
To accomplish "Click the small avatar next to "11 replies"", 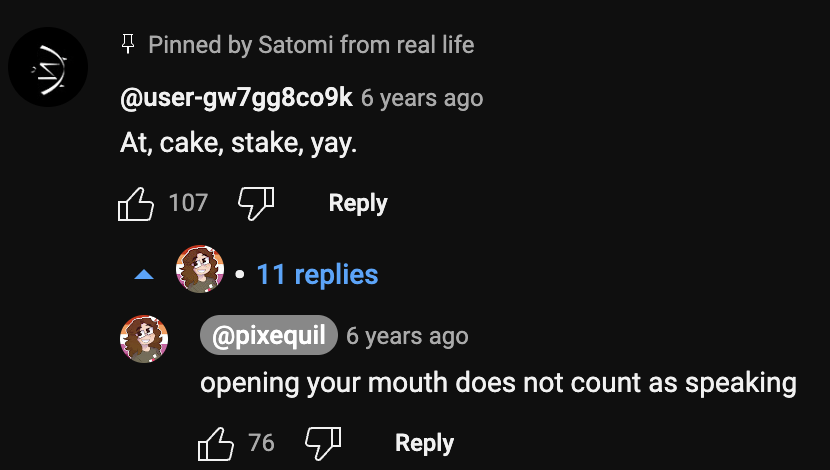I will [200, 270].
